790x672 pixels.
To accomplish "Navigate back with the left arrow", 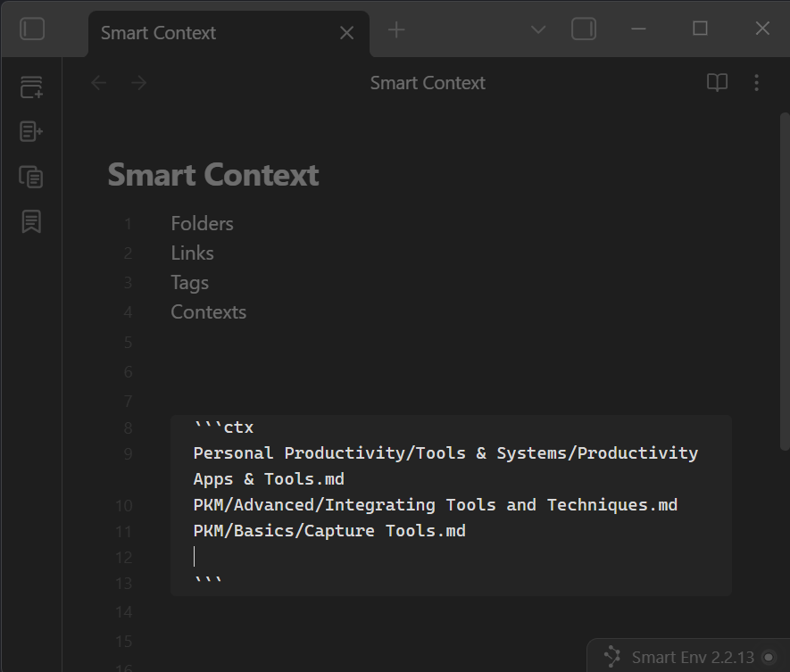I will 99,83.
